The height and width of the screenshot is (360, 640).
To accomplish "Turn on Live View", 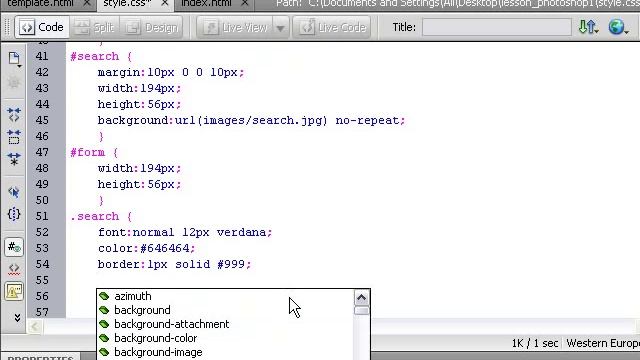I will coord(236,27).
